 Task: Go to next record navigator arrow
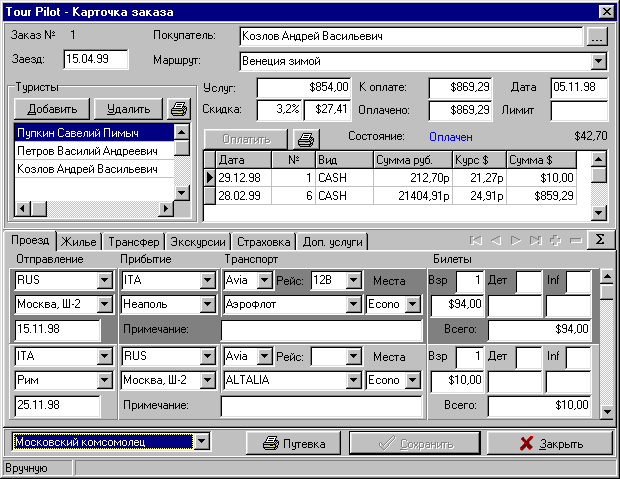click(x=516, y=240)
